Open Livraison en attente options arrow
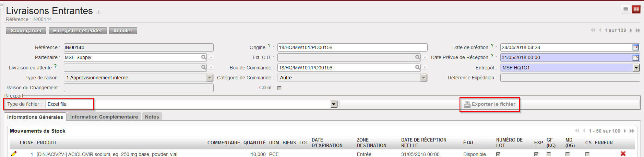This screenshot has width=644, height=157. point(211,68)
